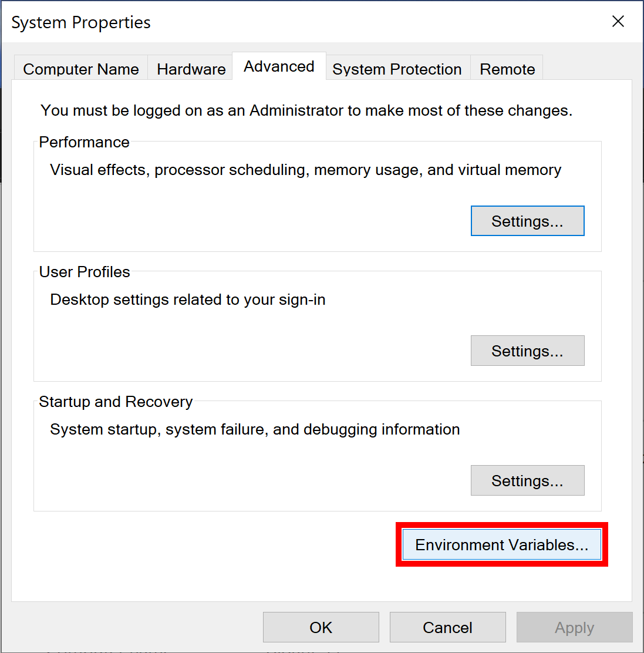Click OK to save system properties
The height and width of the screenshot is (653, 644).
point(321,627)
